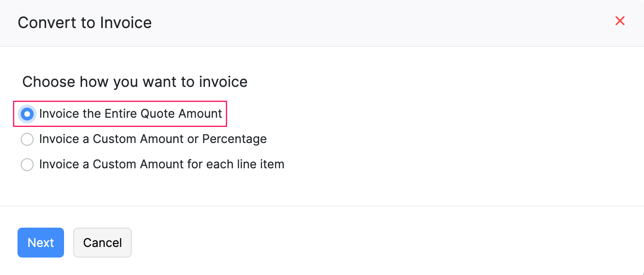Pick the per line item invoicing option
644x275 pixels.
(27, 165)
